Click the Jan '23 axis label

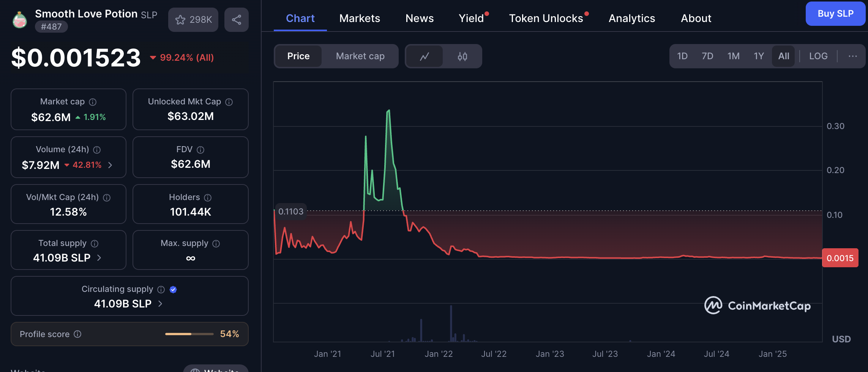pos(550,354)
